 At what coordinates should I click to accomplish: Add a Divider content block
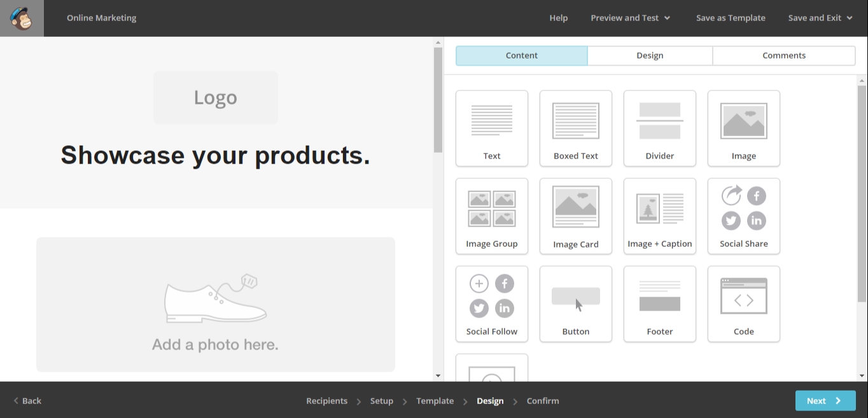(660, 129)
